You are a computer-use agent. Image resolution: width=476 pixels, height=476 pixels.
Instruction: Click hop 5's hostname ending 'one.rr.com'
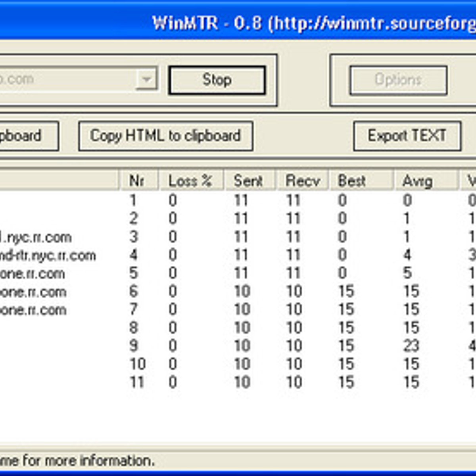(33, 274)
